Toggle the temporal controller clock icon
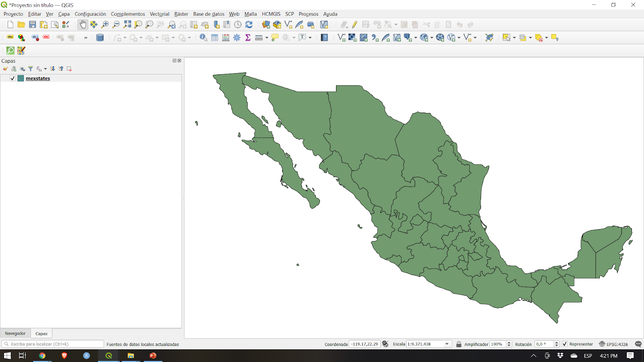This screenshot has height=362, width=644. click(238, 25)
